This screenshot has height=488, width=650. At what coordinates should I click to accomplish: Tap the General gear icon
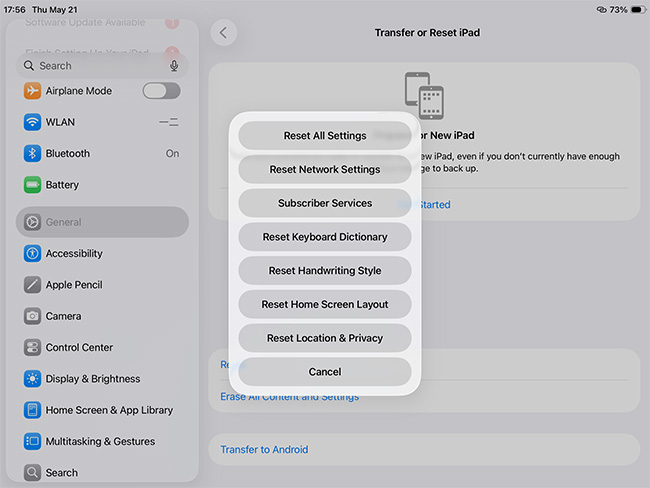click(32, 222)
